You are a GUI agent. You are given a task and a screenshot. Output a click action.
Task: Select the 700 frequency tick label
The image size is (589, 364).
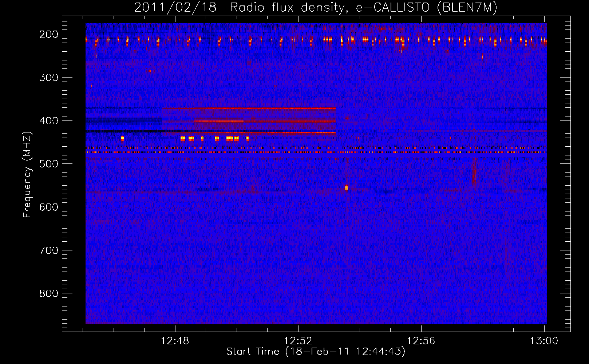click(x=49, y=250)
